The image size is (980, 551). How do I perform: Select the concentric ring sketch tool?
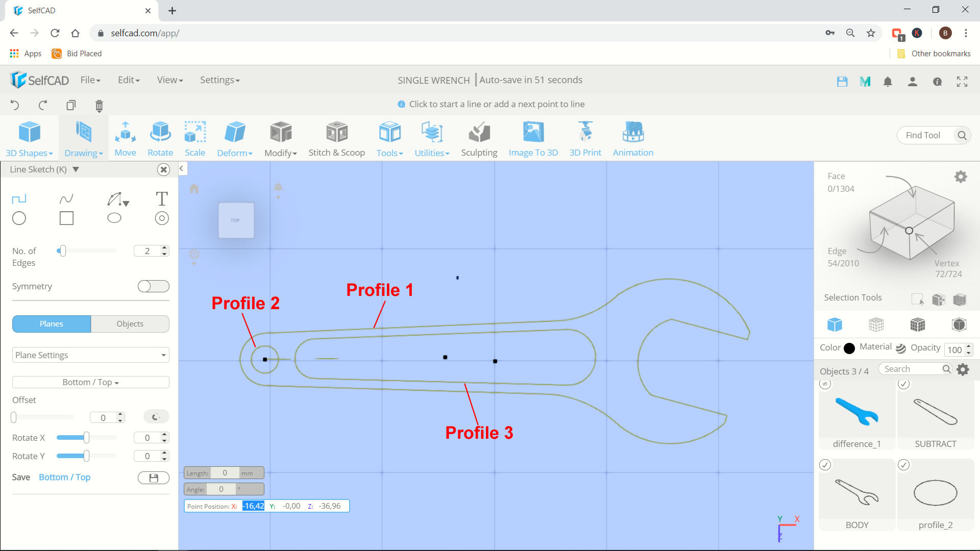tap(162, 218)
